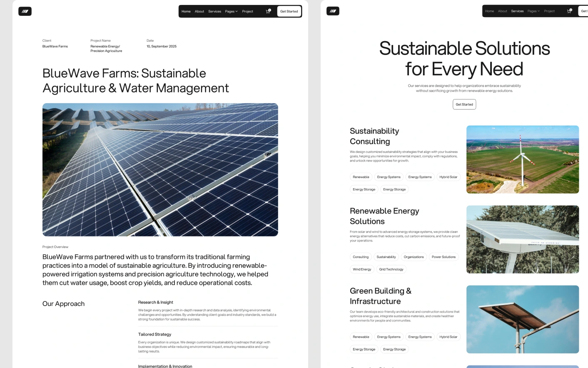
Task: Choose the Power Solutions tag
Action: click(443, 257)
